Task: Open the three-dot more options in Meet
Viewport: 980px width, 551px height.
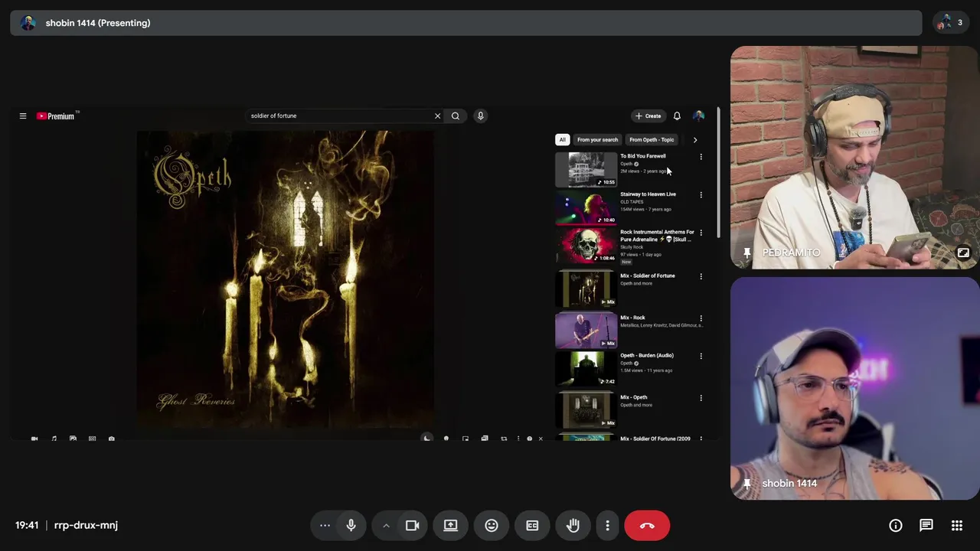Action: point(607,526)
